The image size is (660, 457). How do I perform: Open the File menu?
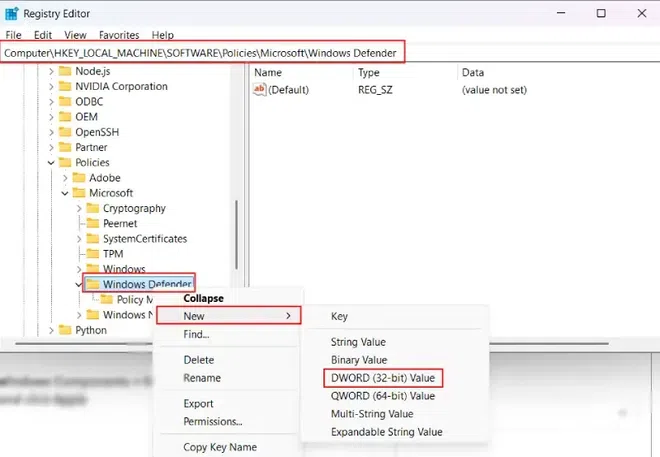[x=13, y=35]
